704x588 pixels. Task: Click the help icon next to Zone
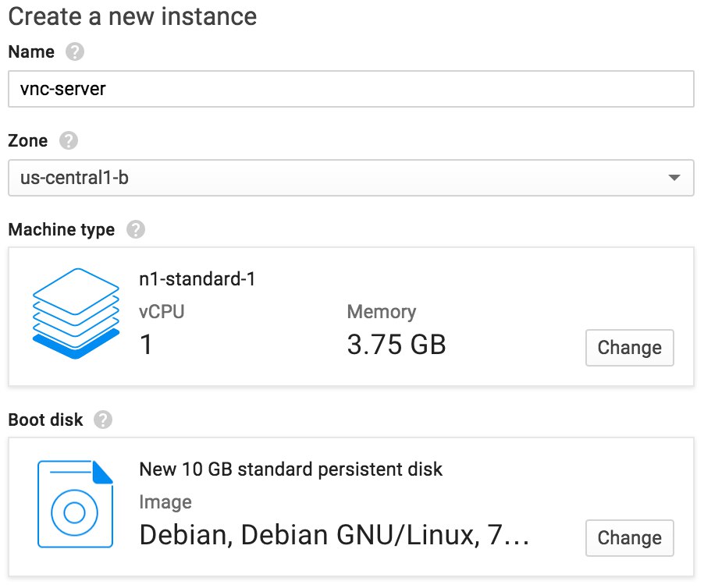pos(68,140)
